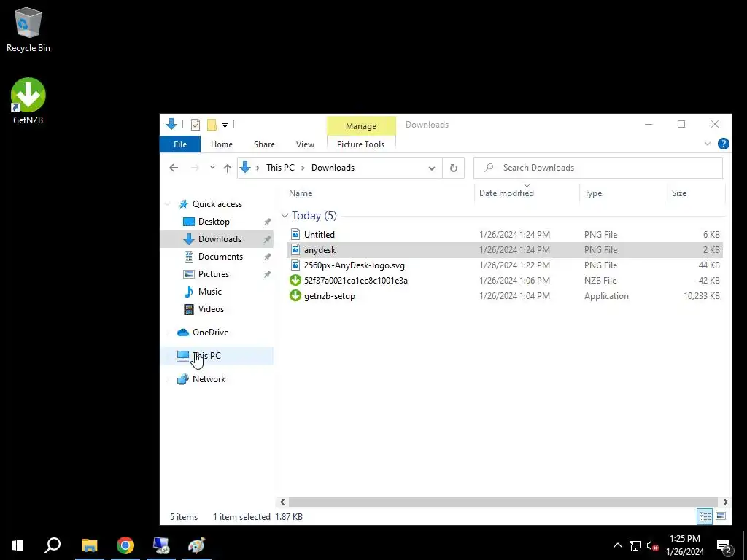Viewport: 747px width, 560px height.
Task: Click the scroll left arrow
Action: pyautogui.click(x=282, y=502)
